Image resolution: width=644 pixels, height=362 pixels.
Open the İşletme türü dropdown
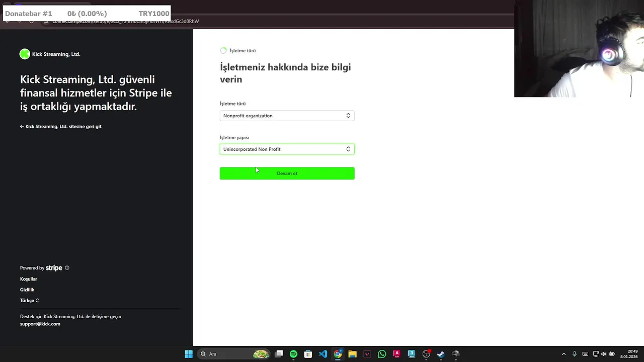click(x=287, y=116)
